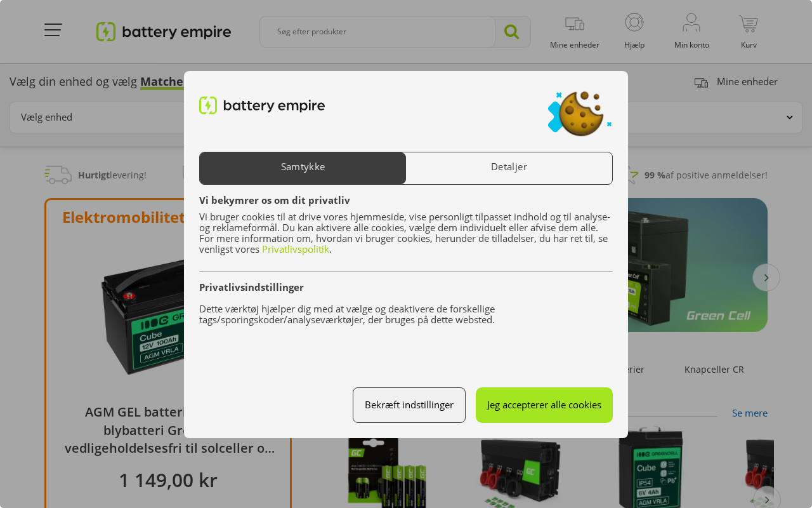Click Mine enheder link beside the device selector
This screenshot has width=812, height=508.
[x=747, y=82]
